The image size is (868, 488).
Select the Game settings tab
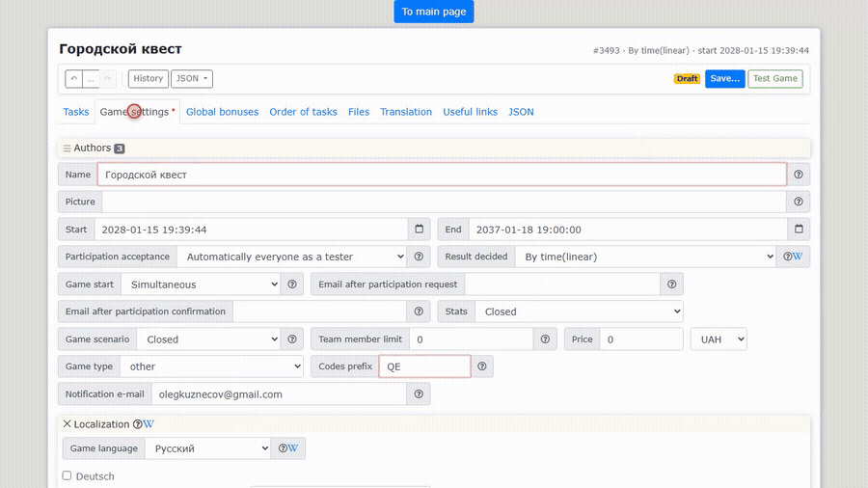(x=137, y=112)
